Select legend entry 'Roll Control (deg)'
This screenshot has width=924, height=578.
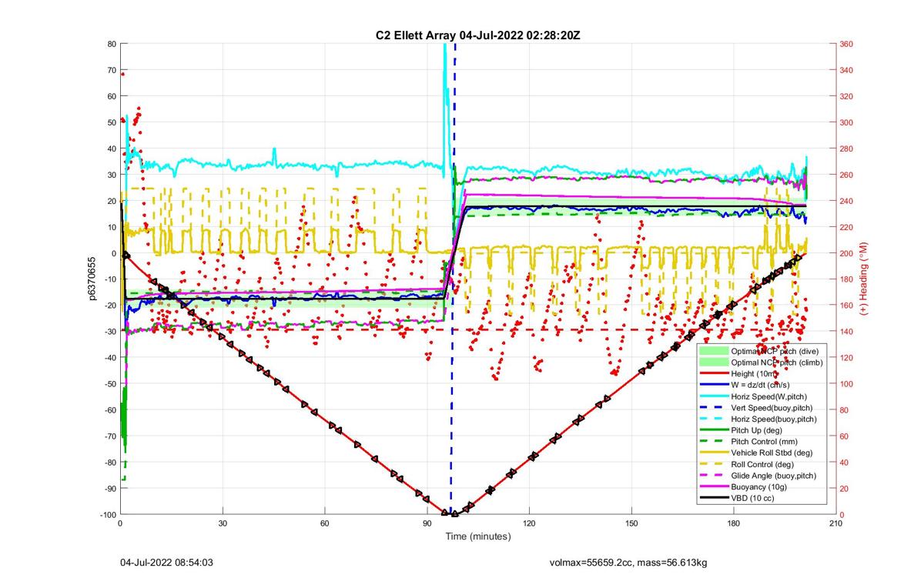[x=763, y=464]
